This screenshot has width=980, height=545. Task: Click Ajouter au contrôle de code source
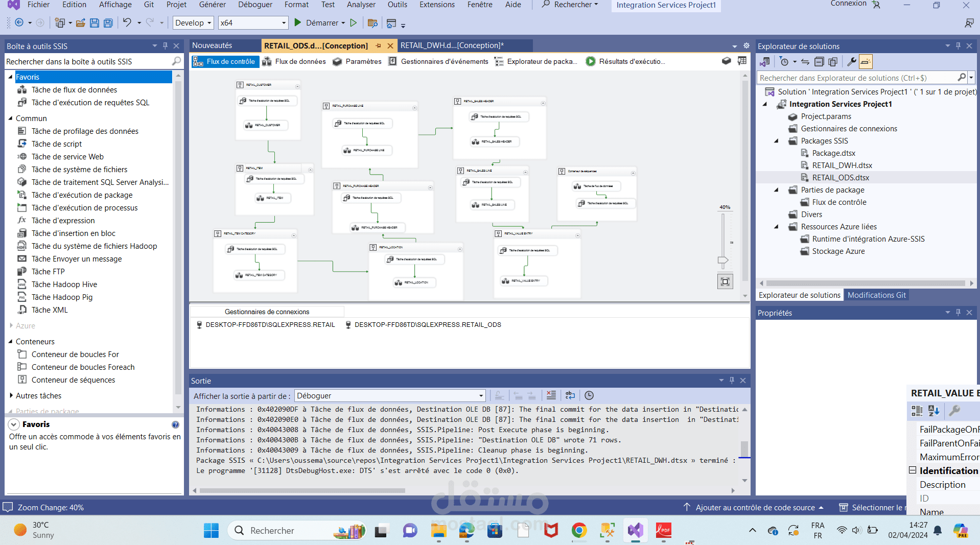[754, 508]
